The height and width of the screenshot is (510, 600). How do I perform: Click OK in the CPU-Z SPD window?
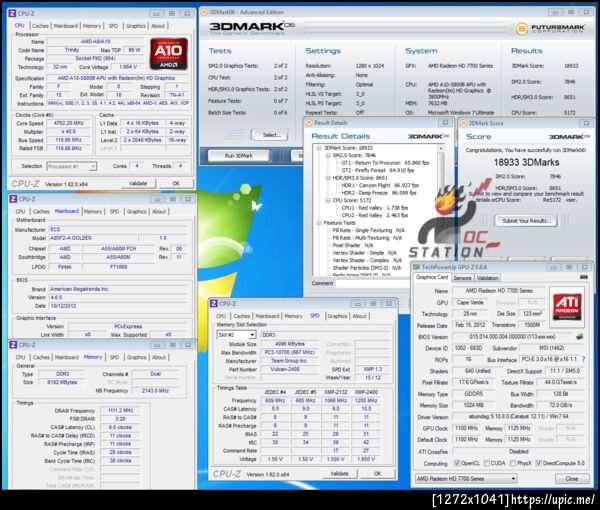(x=377, y=474)
